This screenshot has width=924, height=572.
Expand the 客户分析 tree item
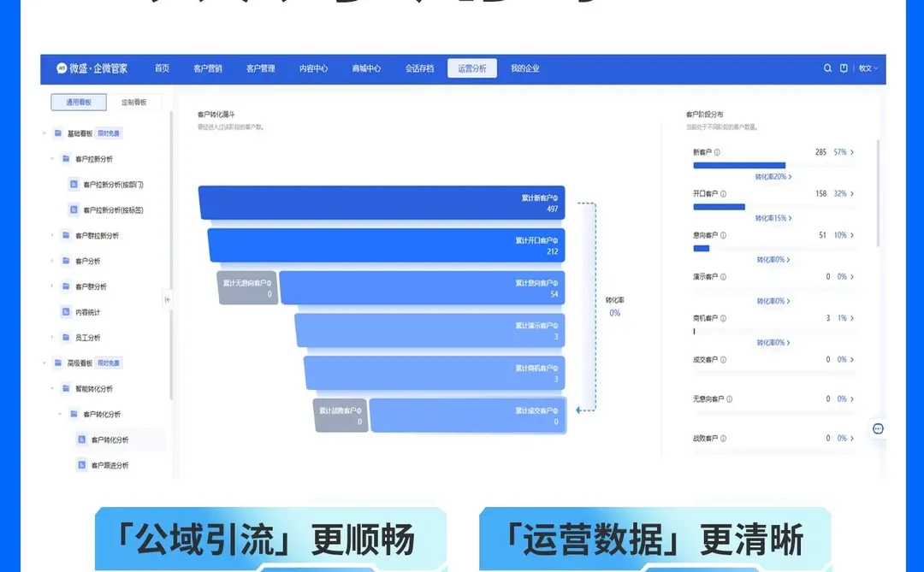coord(53,260)
